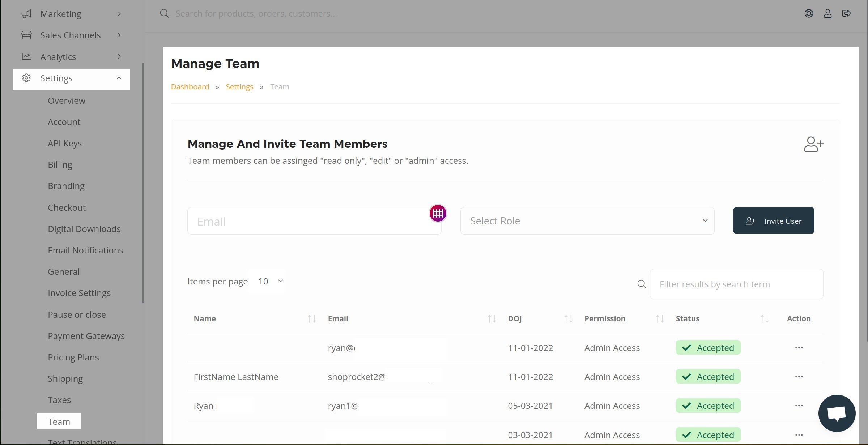Click the Marketing megaphone icon

pos(26,14)
